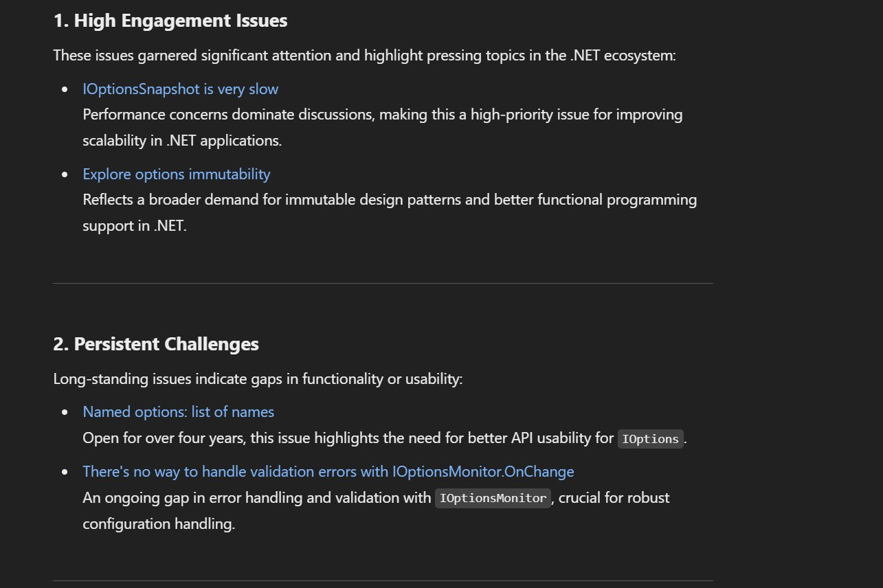Follow the "Named options: list of names" link
This screenshot has height=588, width=883.
178,412
